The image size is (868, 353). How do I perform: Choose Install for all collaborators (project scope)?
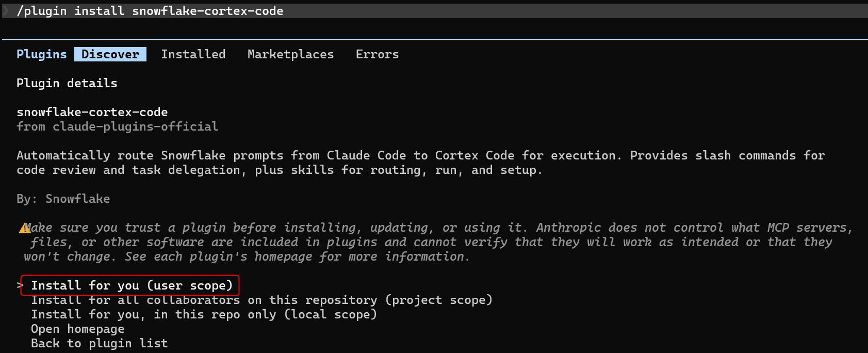pos(262,300)
